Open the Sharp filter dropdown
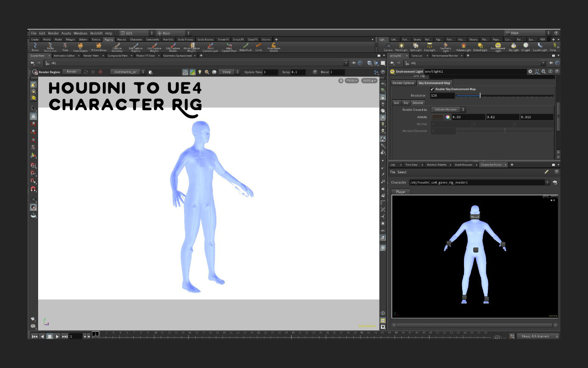 click(229, 72)
